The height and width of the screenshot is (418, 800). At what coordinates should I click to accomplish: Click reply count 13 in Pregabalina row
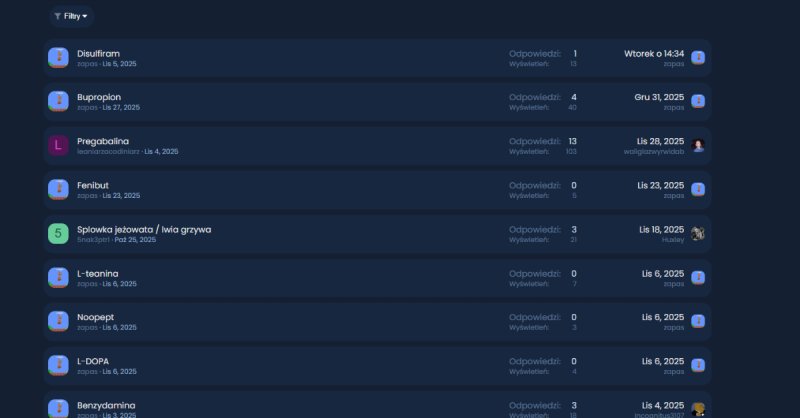coord(572,141)
